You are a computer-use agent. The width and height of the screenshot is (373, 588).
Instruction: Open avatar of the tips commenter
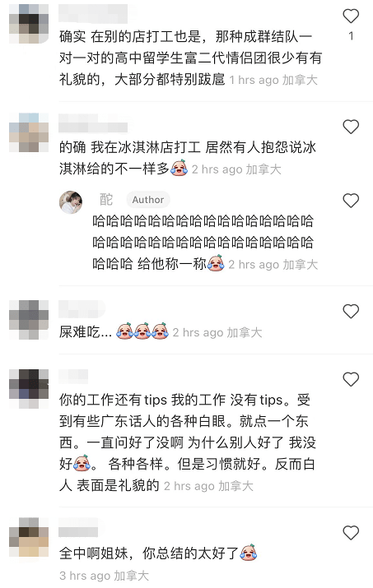click(29, 388)
